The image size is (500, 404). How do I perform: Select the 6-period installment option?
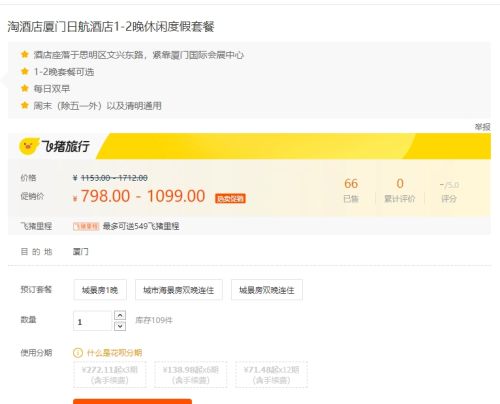191,375
